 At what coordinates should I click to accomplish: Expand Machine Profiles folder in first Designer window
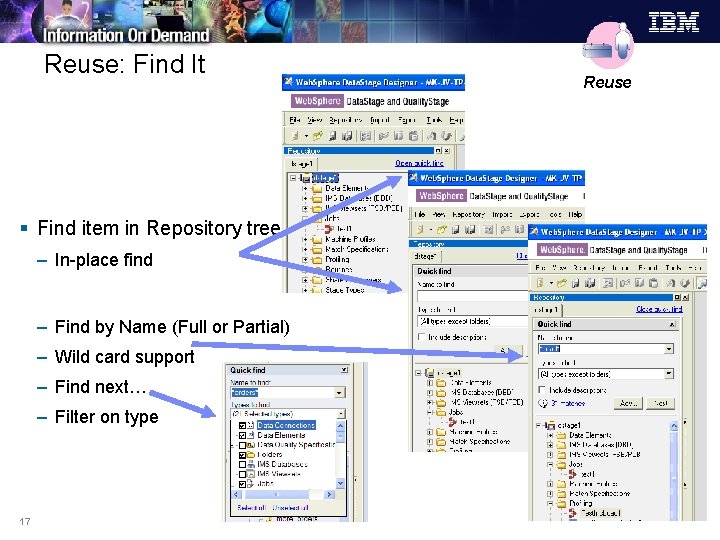click(304, 239)
